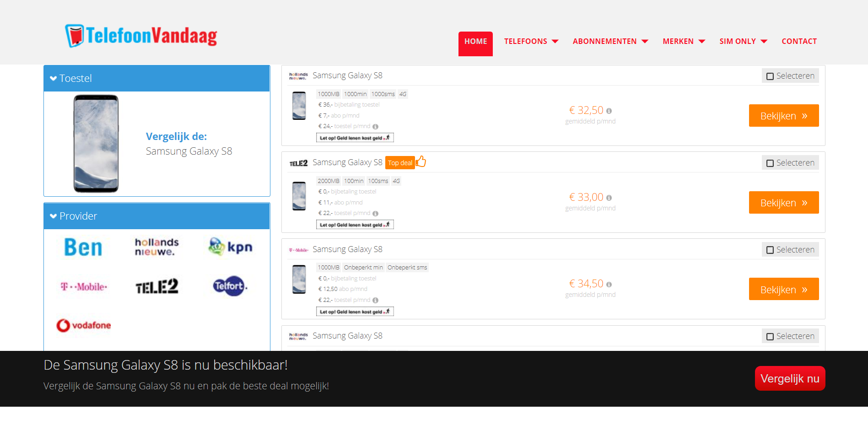Select the hollandsnieuwe provider logo in sidebar
This screenshot has height=425, width=868.
[156, 247]
